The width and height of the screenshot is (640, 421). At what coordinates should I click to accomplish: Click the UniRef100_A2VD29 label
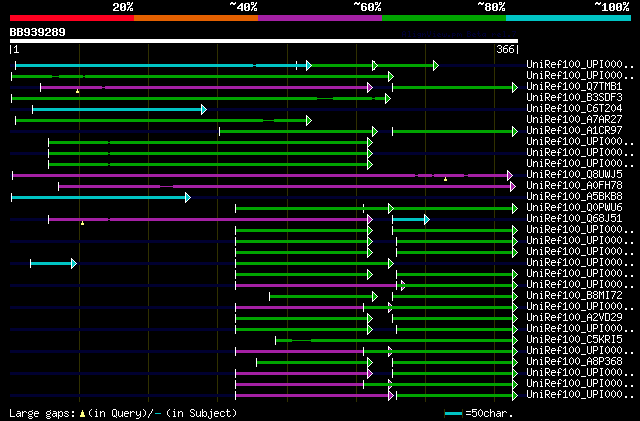pos(574,317)
